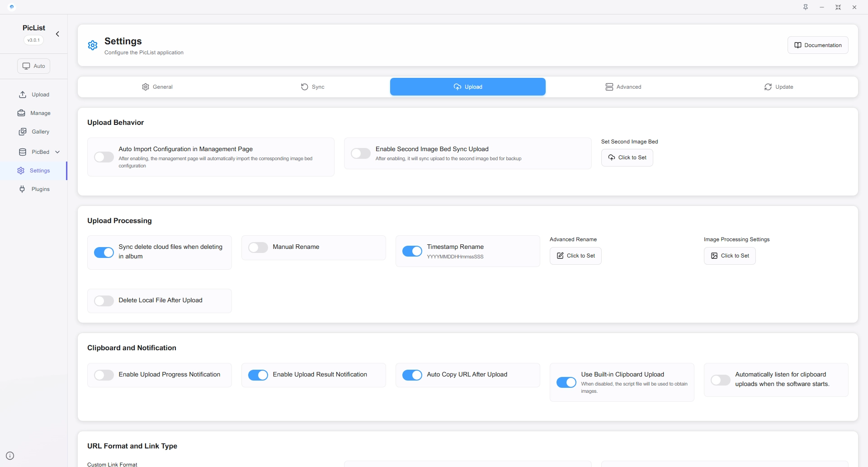Click the refresh icon on the Update tab
This screenshot has width=868, height=467.
click(x=768, y=87)
